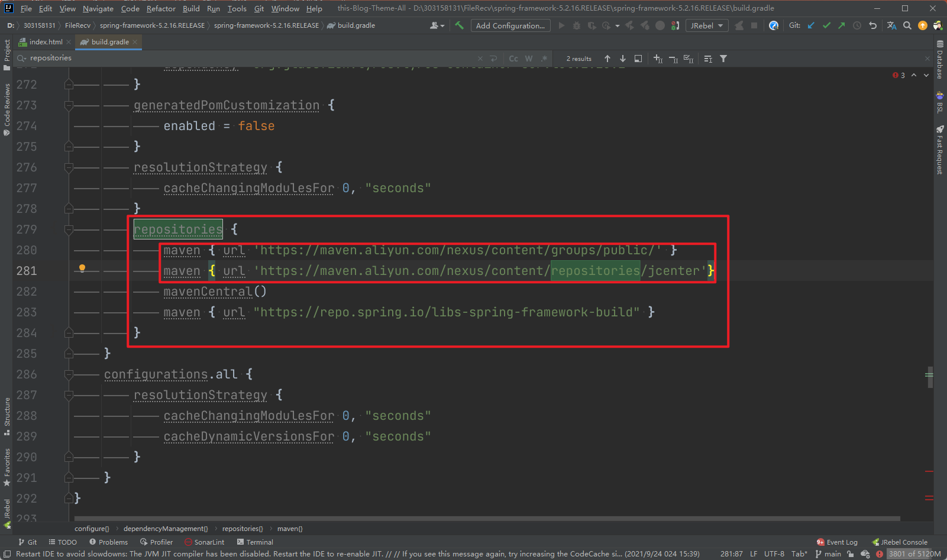Click the Git Commit checkmark icon

tap(826, 25)
